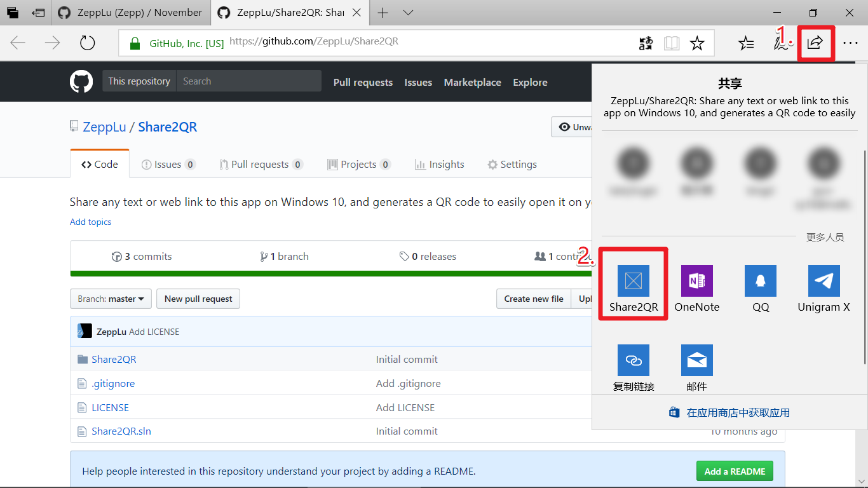868x488 pixels.
Task: Switch to ZeppLu (Zepp) browser tab
Action: [130, 13]
